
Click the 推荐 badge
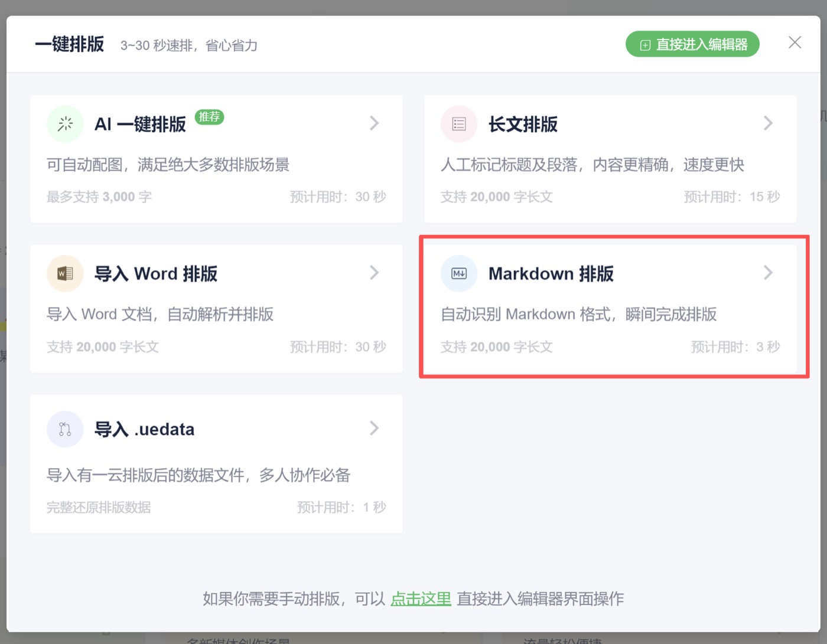(209, 117)
